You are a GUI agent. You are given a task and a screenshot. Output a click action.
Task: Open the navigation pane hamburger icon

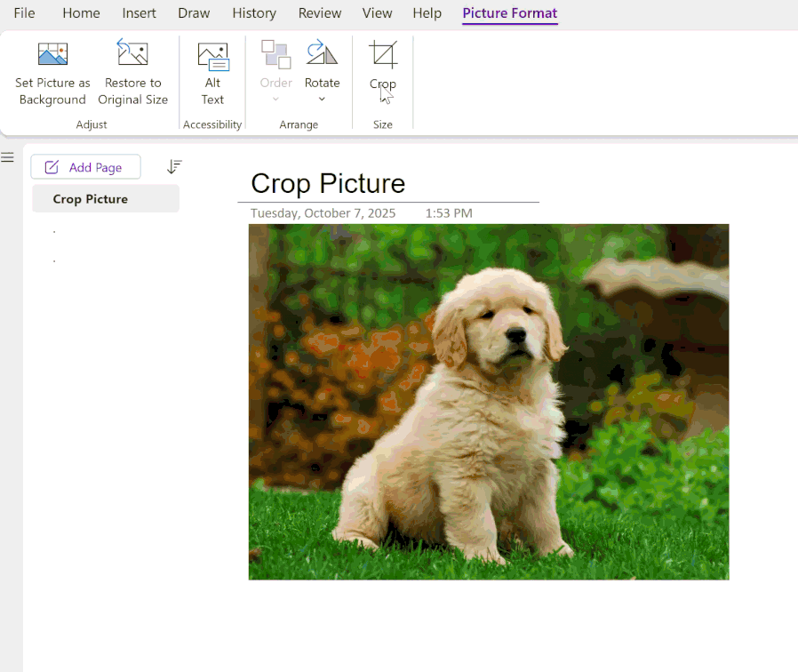pos(8,157)
